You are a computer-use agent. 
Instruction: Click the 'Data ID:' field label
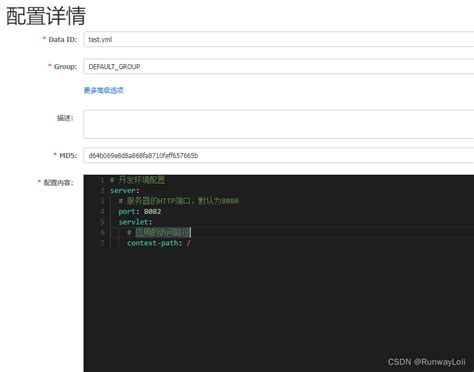click(x=63, y=39)
